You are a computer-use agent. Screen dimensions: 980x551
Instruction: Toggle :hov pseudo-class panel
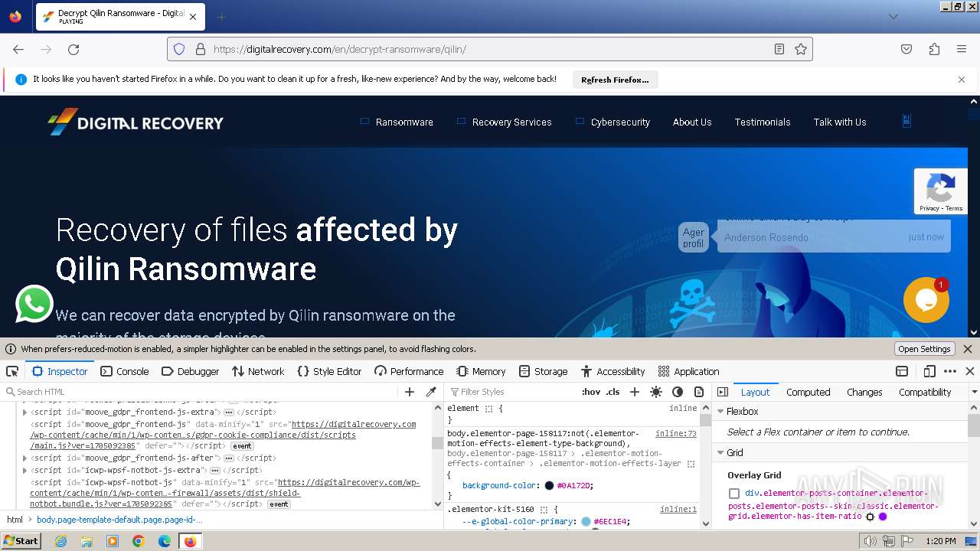point(591,392)
